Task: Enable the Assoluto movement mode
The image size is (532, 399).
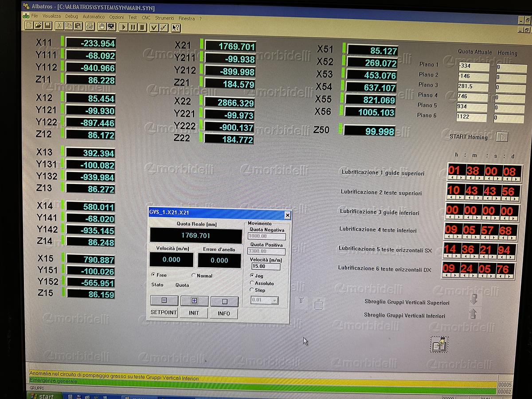Action: click(252, 282)
